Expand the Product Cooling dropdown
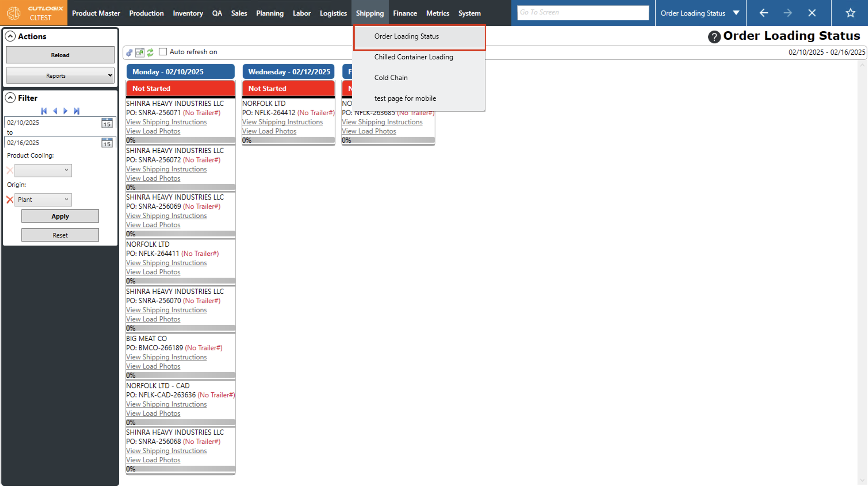 (x=43, y=170)
